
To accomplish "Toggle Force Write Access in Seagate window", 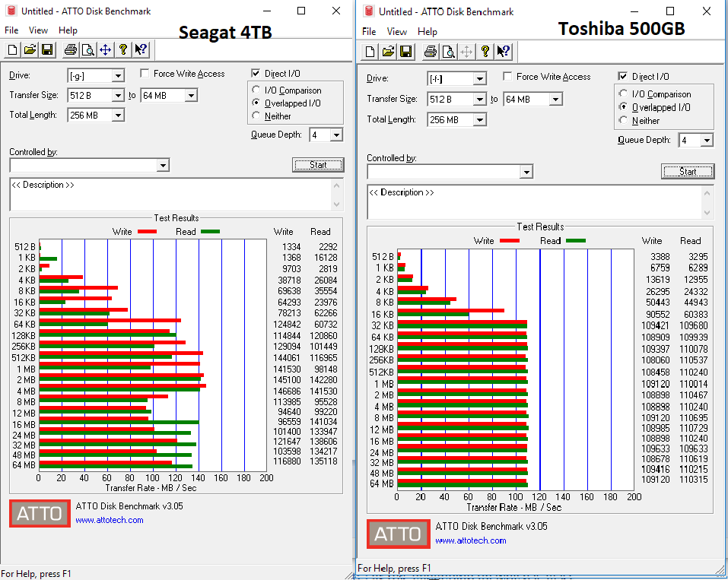I will point(145,73).
